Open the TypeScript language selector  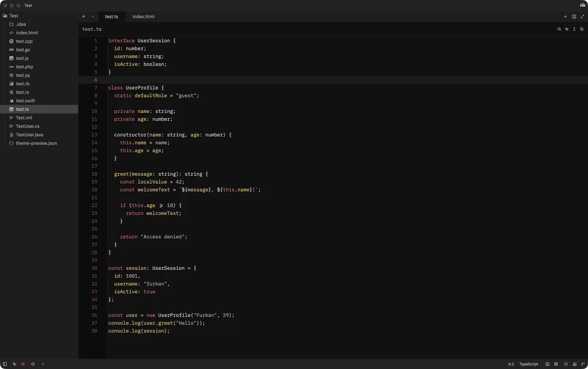(x=529, y=364)
